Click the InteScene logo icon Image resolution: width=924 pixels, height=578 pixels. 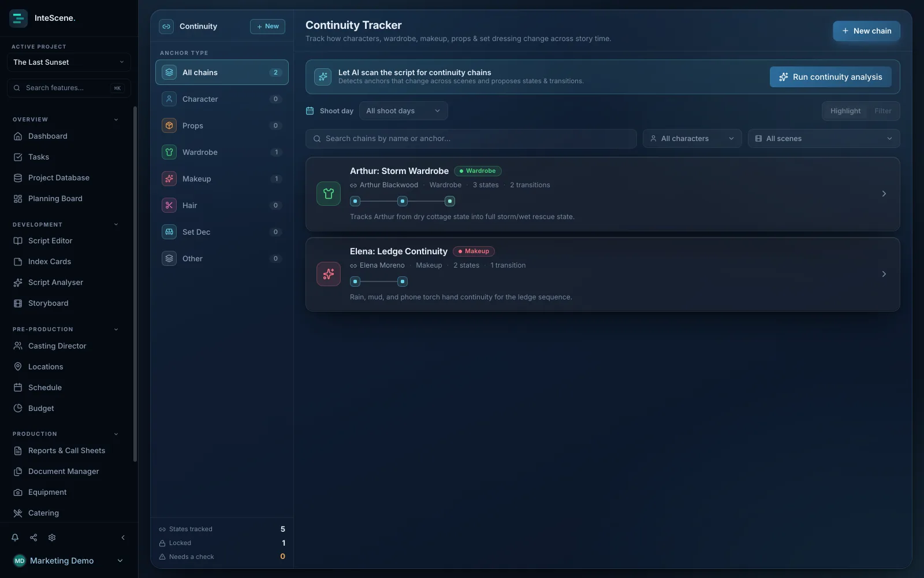(18, 18)
